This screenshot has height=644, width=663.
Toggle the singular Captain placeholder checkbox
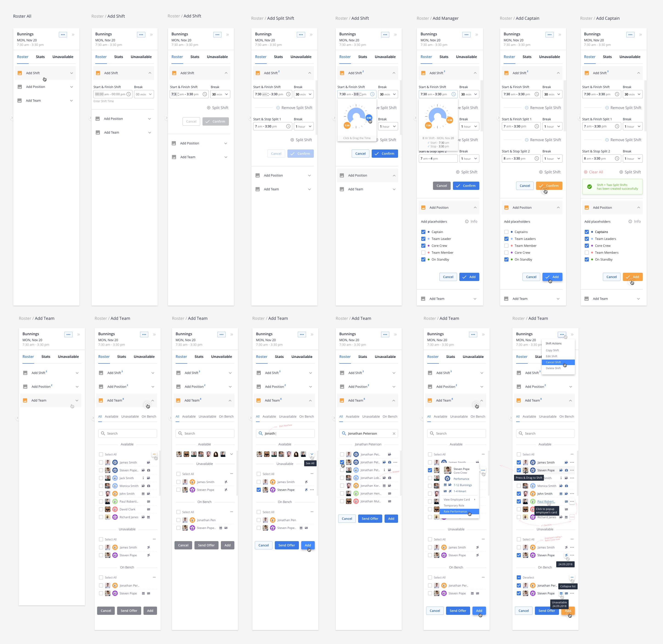423,232
